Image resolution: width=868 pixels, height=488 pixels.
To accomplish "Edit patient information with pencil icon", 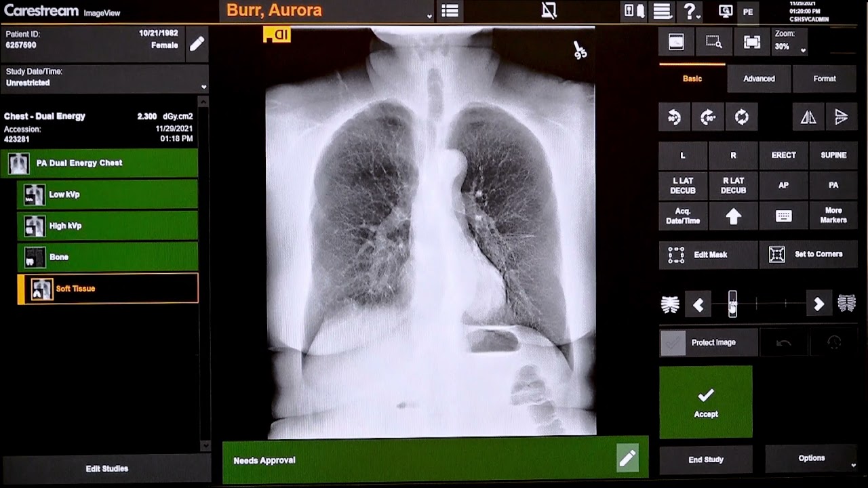I will tap(197, 45).
